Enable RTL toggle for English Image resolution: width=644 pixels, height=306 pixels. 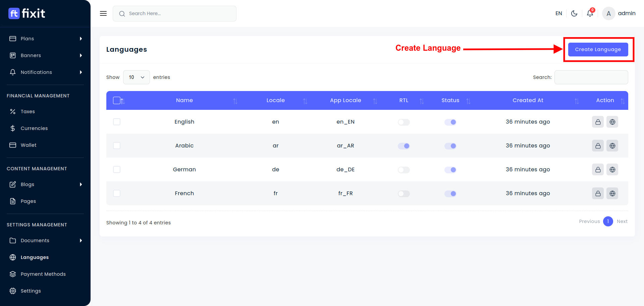click(x=404, y=122)
